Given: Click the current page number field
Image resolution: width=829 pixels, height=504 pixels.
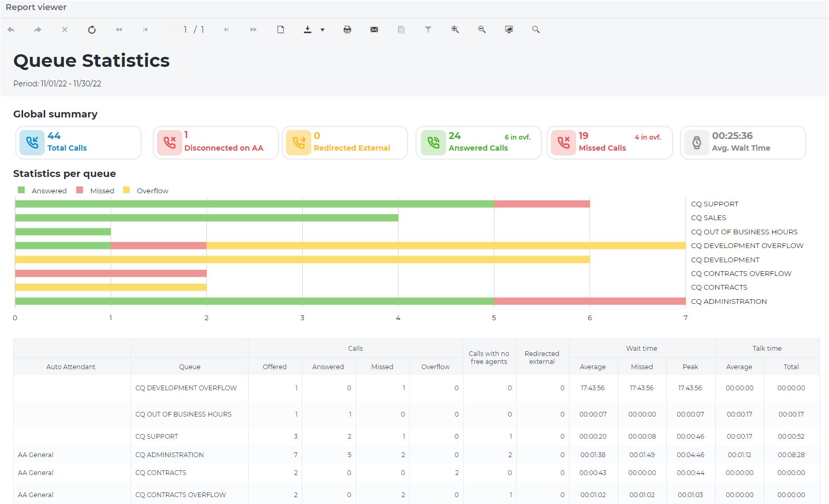Looking at the screenshot, I should (x=185, y=30).
